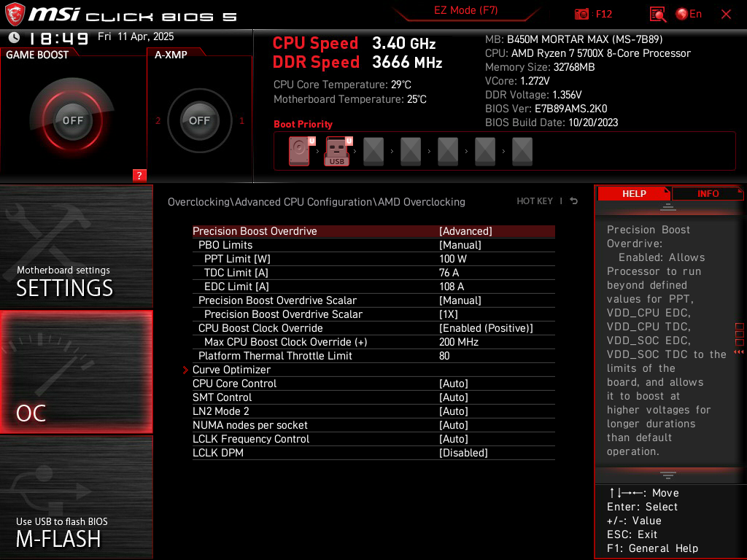
Task: Click the F1: General Help hint
Action: 652,548
